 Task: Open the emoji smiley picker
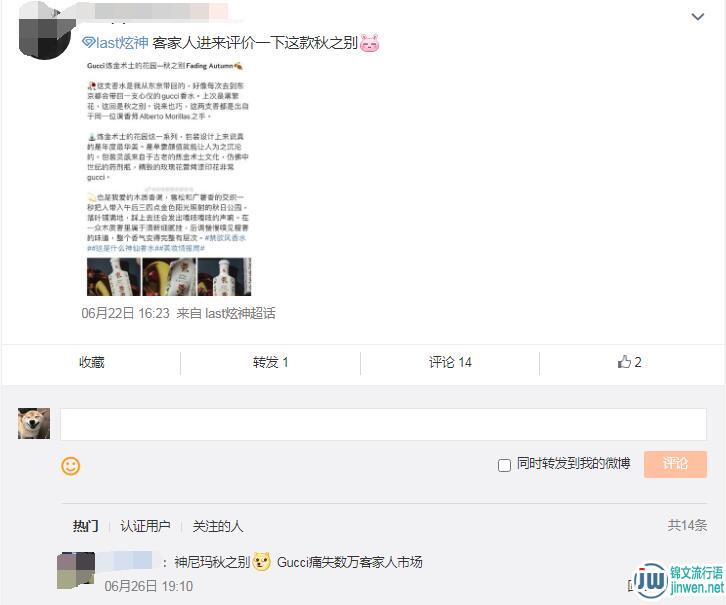(x=70, y=466)
